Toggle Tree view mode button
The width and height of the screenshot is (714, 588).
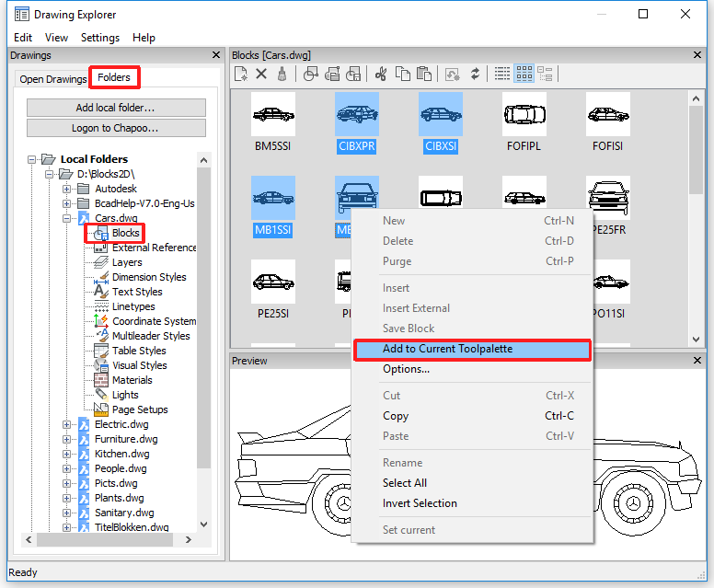pyautogui.click(x=545, y=75)
